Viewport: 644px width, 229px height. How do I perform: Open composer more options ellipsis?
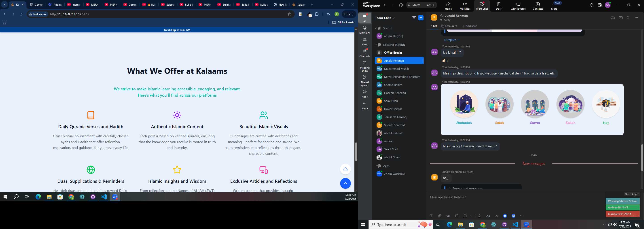click(522, 216)
